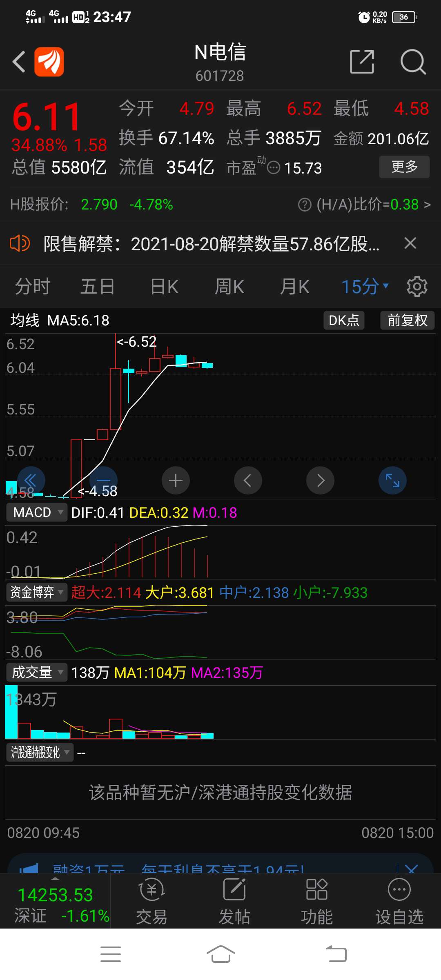Tap the 前复权 adjustment button
This screenshot has height=980, width=441.
click(408, 320)
